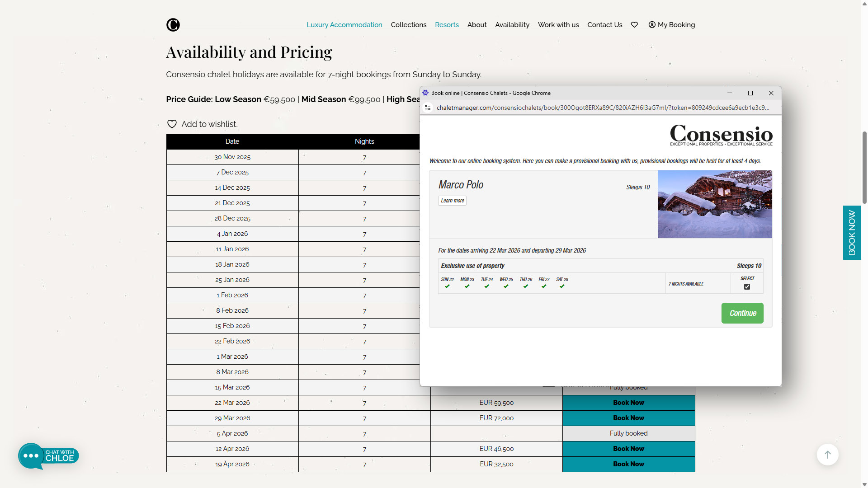Image resolution: width=868 pixels, height=488 pixels.
Task: Click the FRI 27 availability day
Action: (x=544, y=283)
